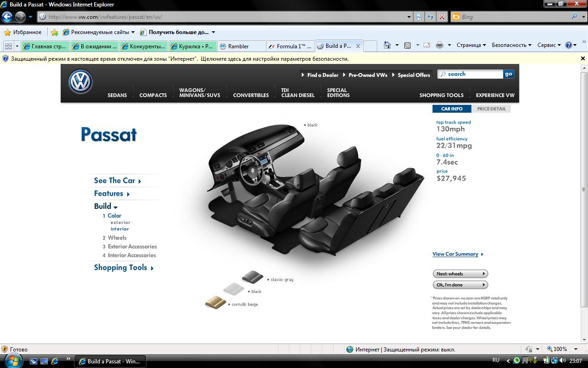This screenshot has height=368, width=588.
Task: Open the Страница dropdown menu
Action: (x=471, y=45)
